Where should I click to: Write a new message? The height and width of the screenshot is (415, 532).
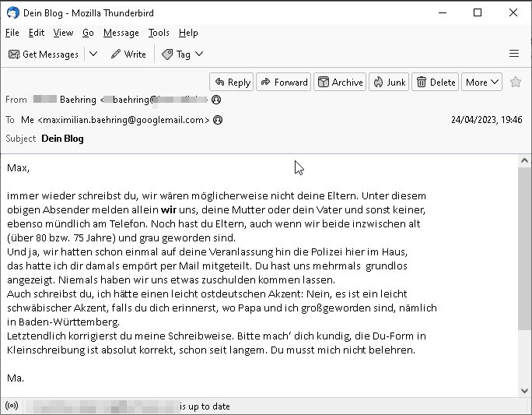128,54
